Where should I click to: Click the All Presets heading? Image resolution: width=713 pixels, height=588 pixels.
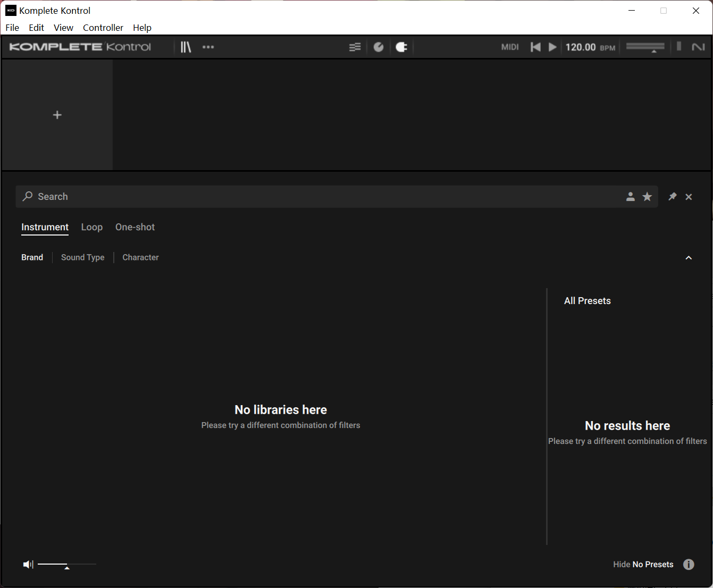(588, 301)
